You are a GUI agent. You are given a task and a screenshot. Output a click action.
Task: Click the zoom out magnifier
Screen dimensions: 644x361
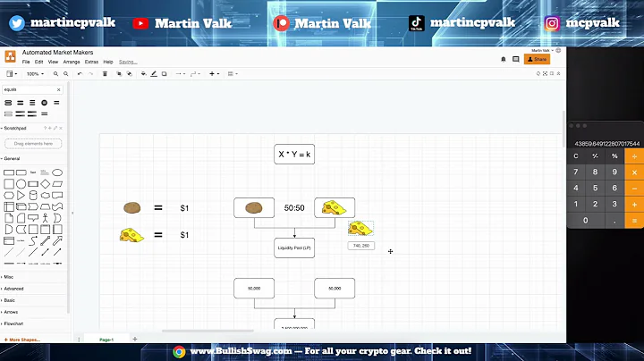pos(65,74)
